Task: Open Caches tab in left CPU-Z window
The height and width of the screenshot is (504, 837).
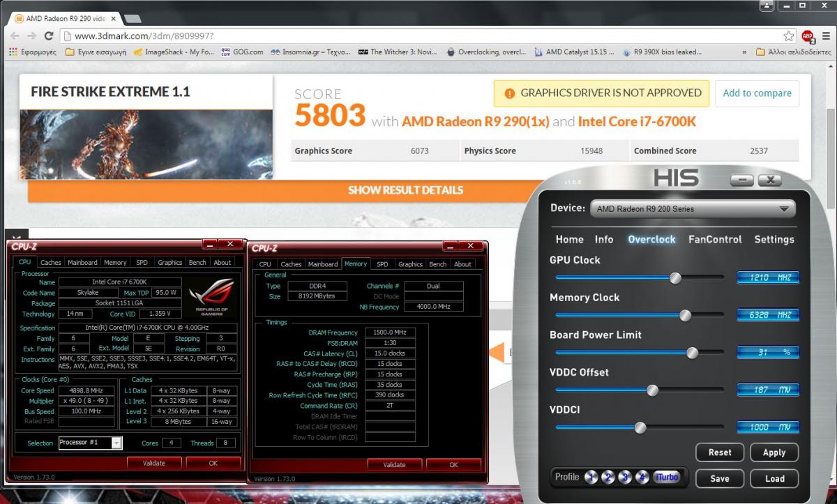Action: tap(51, 263)
